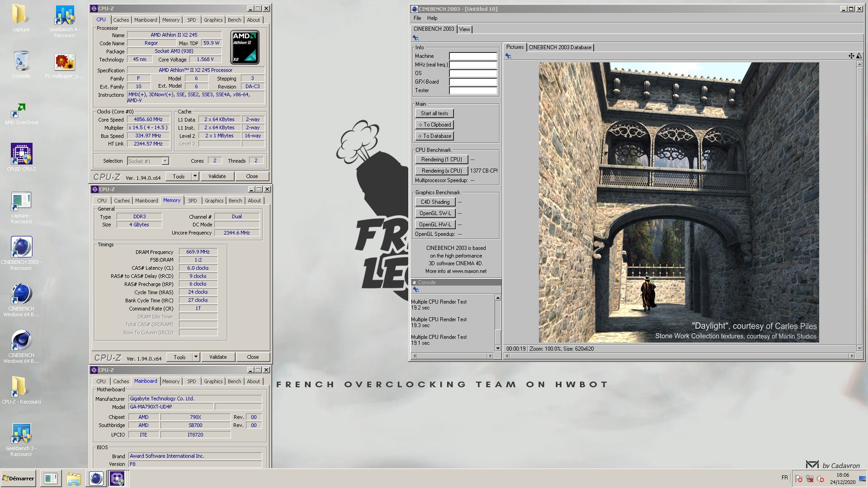Open the About tab in CPU-Z mainboard window

[x=253, y=381]
